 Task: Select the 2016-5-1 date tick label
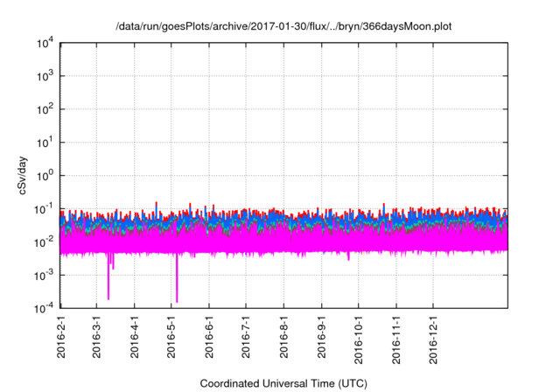(171, 339)
